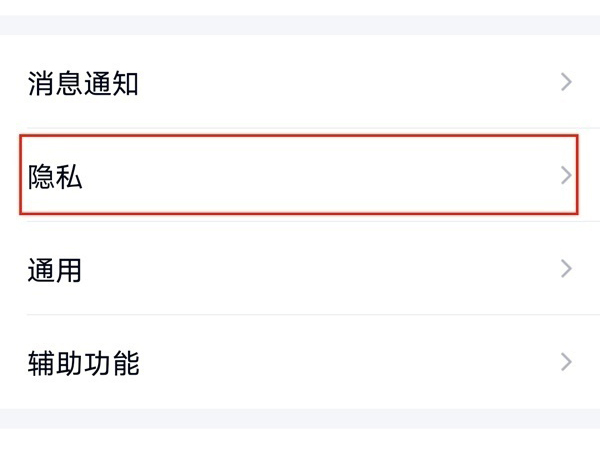Screen dimensions: 600x450
Task: Tap the blank middle of the 通用 row
Action: point(320,268)
